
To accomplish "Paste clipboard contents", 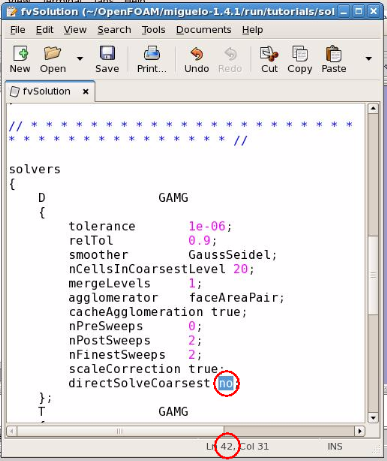I will coord(334,59).
